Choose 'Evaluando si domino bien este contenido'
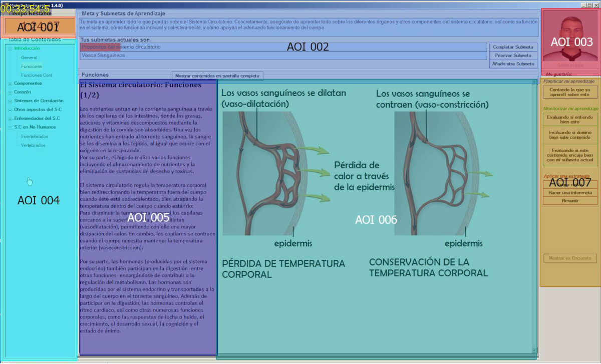The width and height of the screenshot is (601, 364). 570,134
